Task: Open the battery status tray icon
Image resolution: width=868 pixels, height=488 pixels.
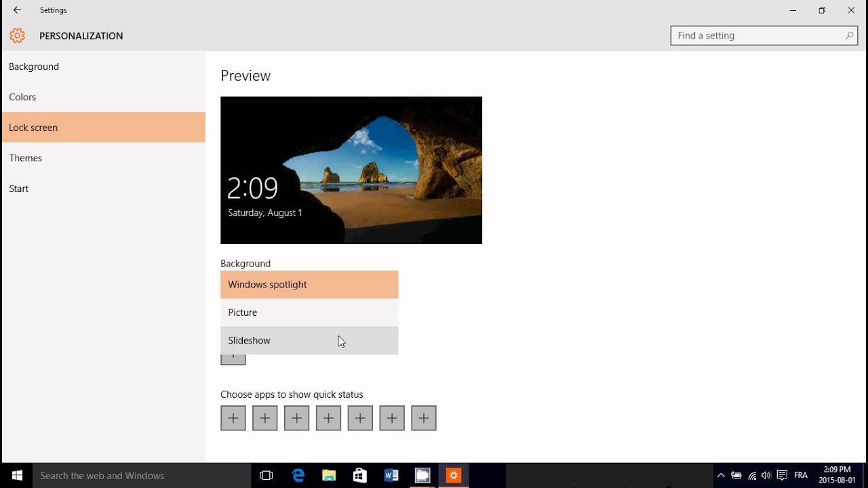Action: [736, 476]
